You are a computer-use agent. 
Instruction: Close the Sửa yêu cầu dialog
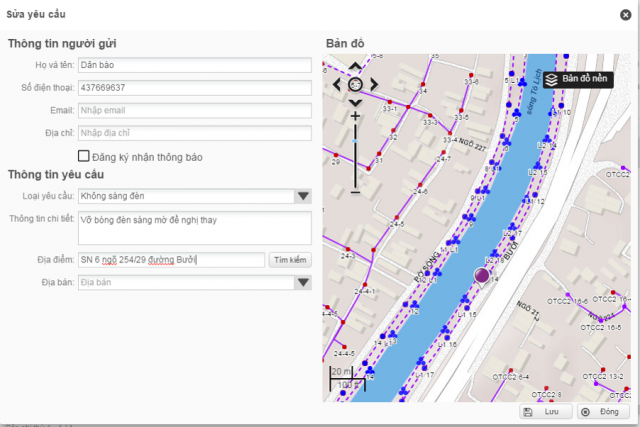623,16
